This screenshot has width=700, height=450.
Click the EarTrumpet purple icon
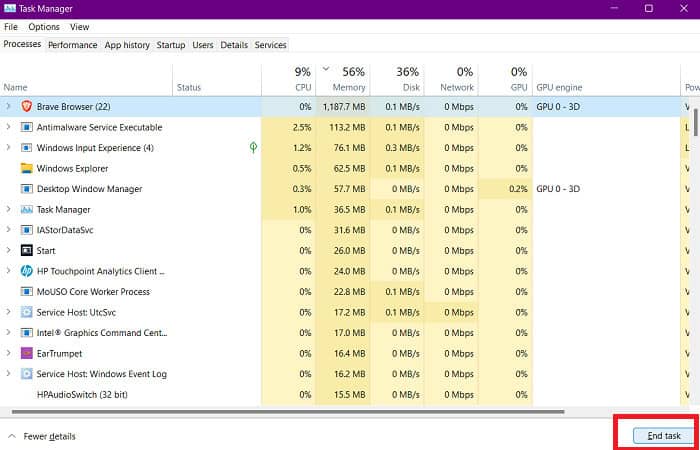pos(27,353)
